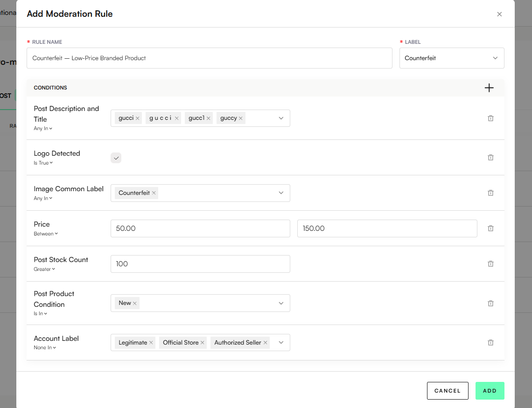Expand the Image Common Label dropdown

point(281,193)
